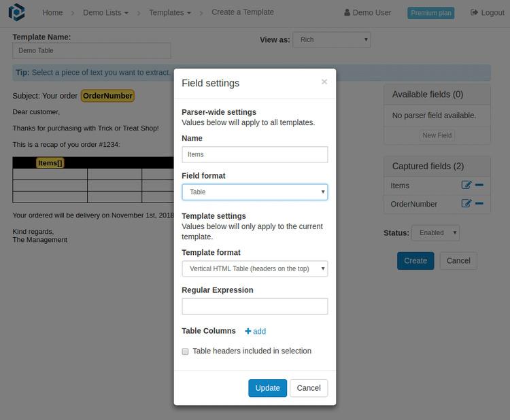Image resolution: width=510 pixels, height=420 pixels.
Task: Edit the OrderNumber captured field
Action: point(466,203)
